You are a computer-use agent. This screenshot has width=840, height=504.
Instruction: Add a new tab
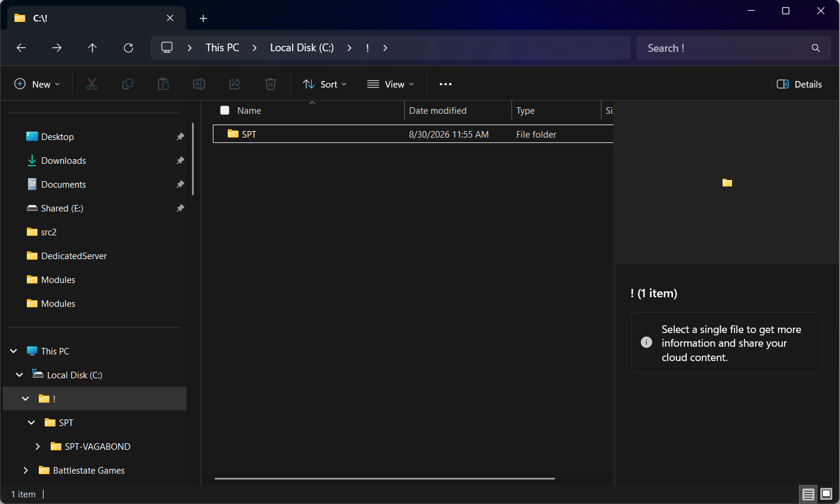pyautogui.click(x=203, y=18)
